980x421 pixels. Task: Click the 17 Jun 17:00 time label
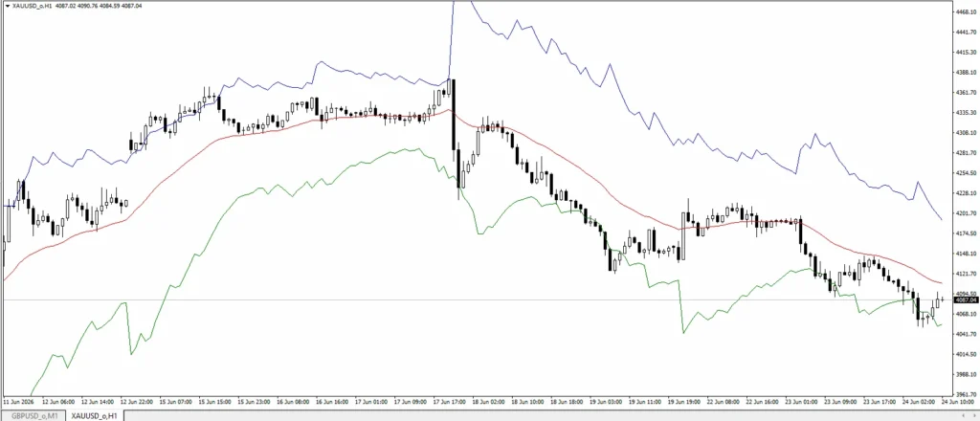coord(451,402)
